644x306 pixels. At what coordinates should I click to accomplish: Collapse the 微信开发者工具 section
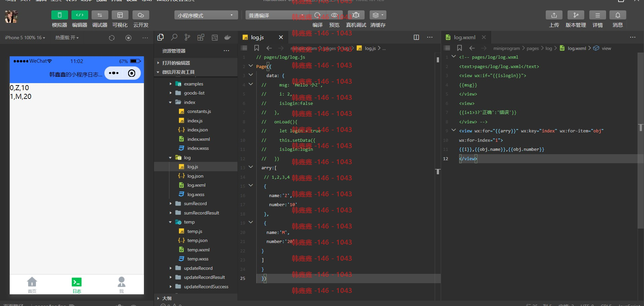point(196,72)
